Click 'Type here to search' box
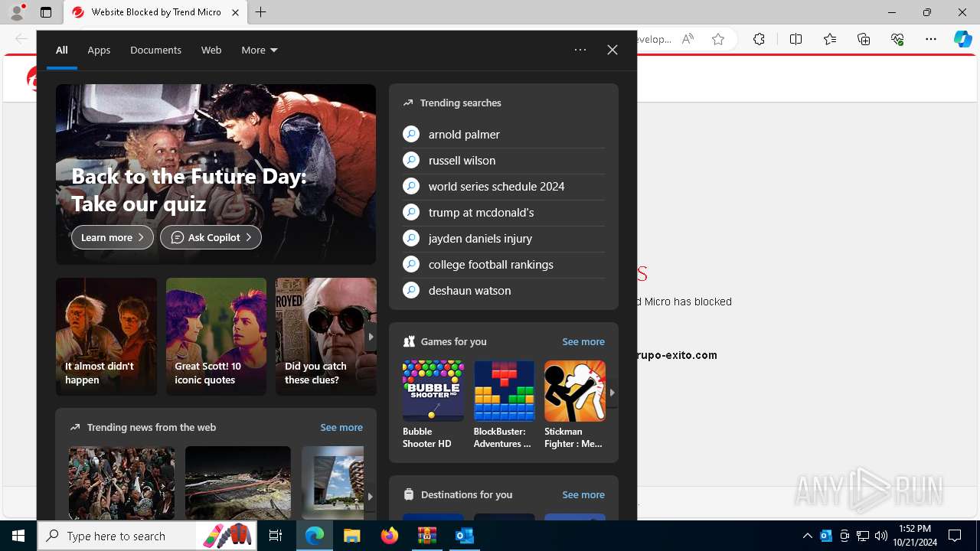Viewport: 980px width, 551px height. (148, 536)
